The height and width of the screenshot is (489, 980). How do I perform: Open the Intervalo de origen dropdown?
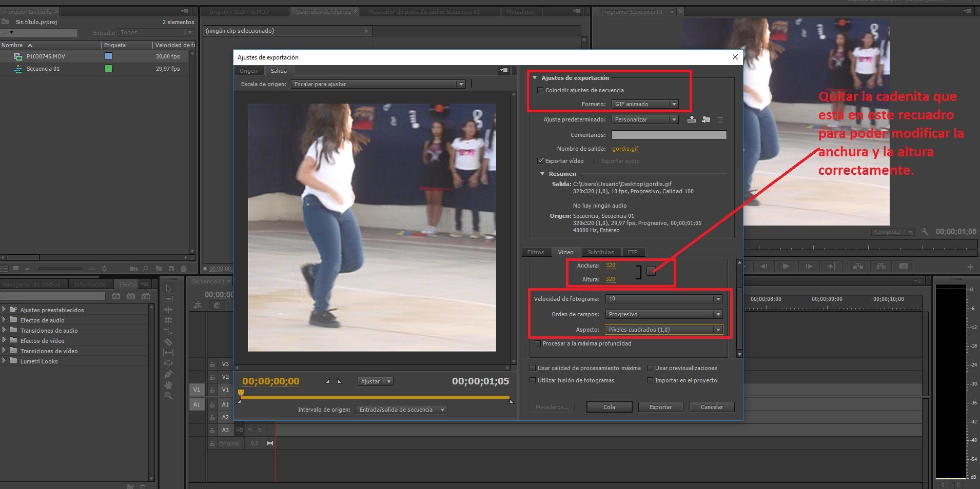(x=401, y=410)
